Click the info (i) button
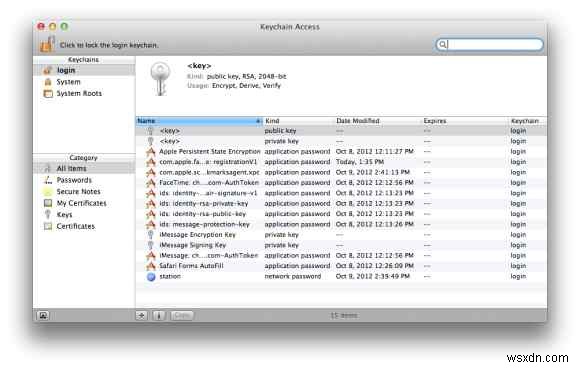Image resolution: width=580 pixels, height=368 pixels. point(159,315)
